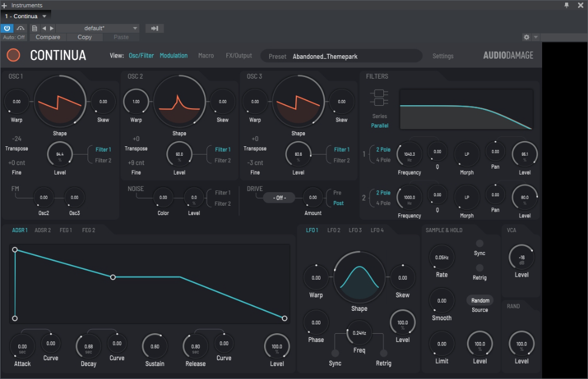Viewport: 588px width, 379px height.
Task: Toggle the Osc/Filter view
Action: click(141, 55)
